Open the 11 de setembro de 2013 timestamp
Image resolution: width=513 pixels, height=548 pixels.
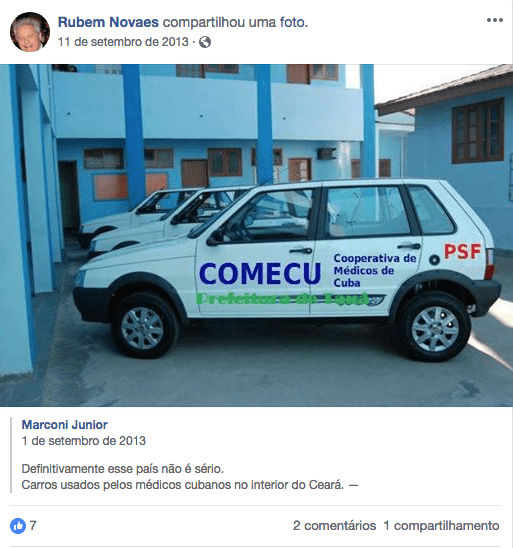pyautogui.click(x=123, y=42)
